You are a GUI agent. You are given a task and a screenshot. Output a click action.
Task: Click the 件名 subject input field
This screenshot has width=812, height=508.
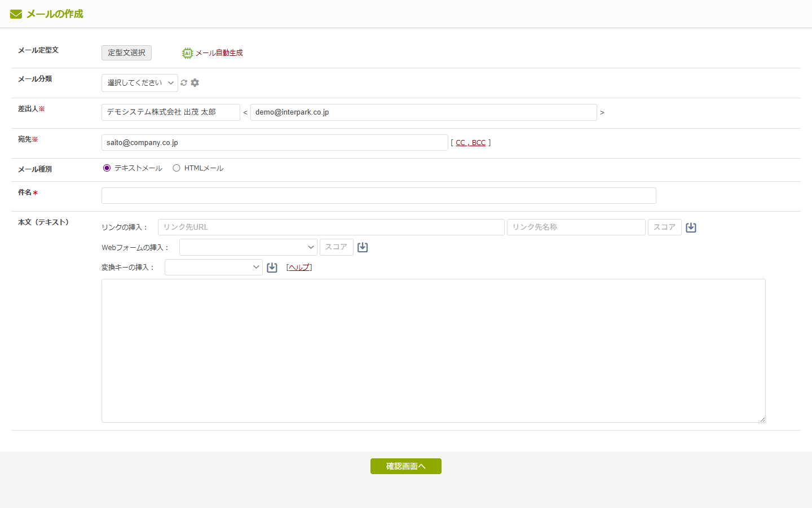pos(378,196)
